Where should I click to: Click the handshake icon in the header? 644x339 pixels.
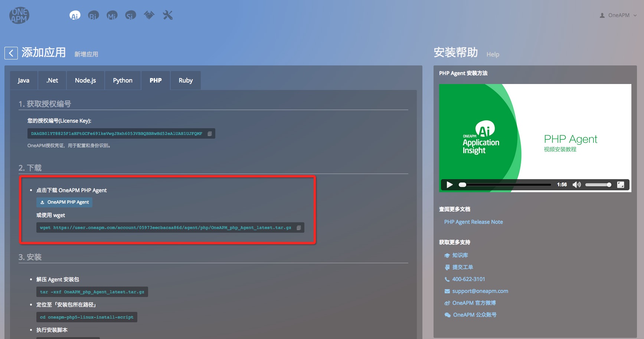[149, 15]
